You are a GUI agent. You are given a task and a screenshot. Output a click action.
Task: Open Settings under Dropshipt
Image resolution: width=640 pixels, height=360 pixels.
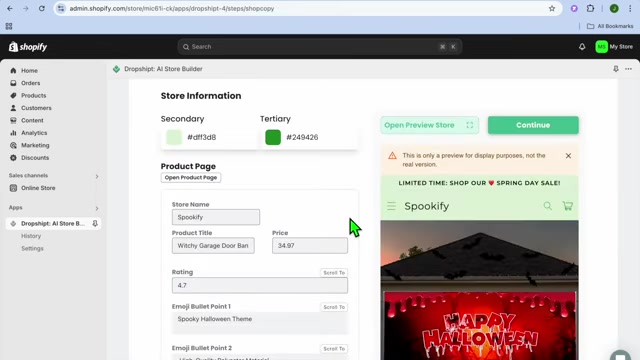(x=32, y=249)
